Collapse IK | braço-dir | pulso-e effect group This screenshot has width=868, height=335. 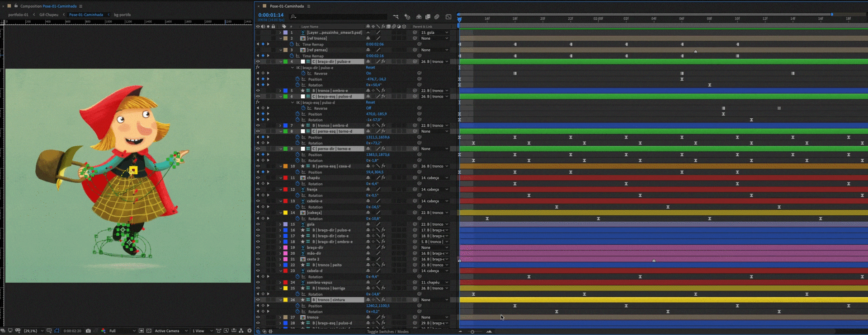pyautogui.click(x=292, y=67)
